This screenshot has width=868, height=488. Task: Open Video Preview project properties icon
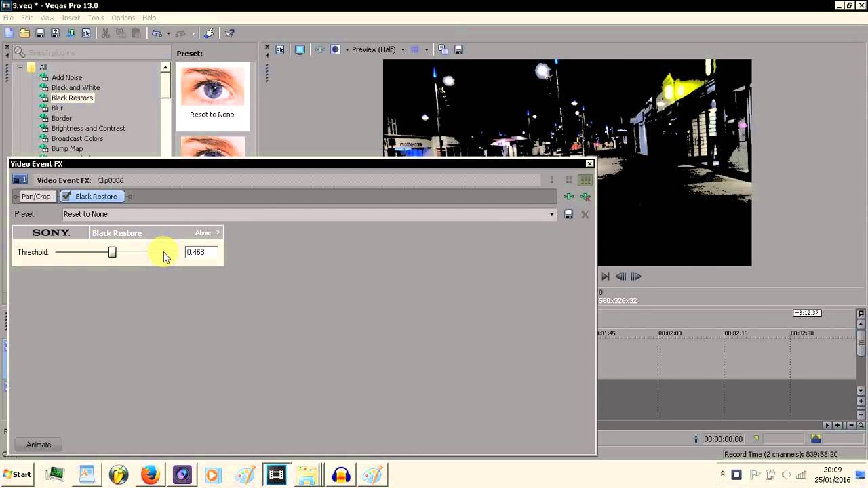tap(280, 49)
